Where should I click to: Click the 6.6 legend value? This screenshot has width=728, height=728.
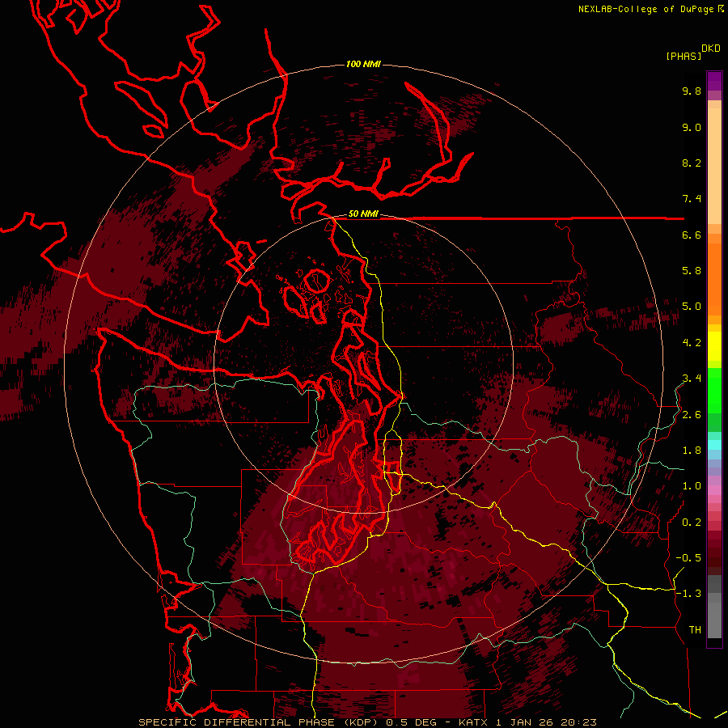[x=692, y=235]
